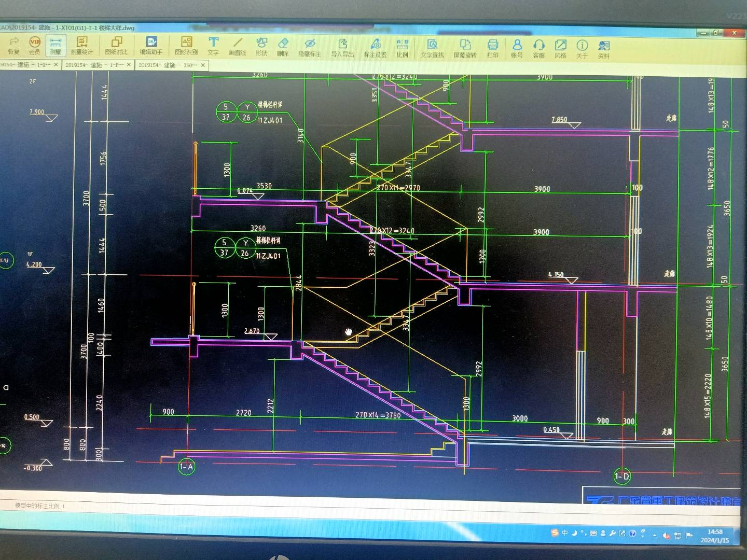Open the input method wrench settings
747x560 pixels.
[x=613, y=533]
